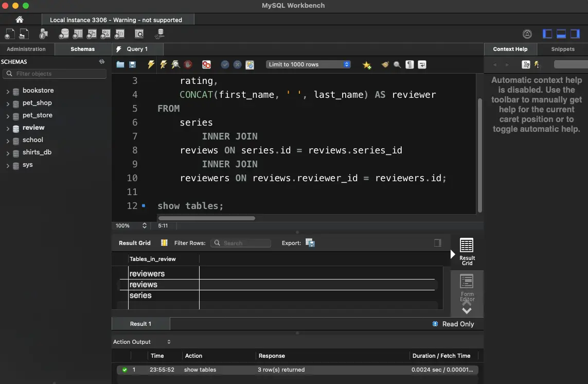Create a new stored procedure icon
Image resolution: width=588 pixels, height=384 pixels.
[x=105, y=34]
